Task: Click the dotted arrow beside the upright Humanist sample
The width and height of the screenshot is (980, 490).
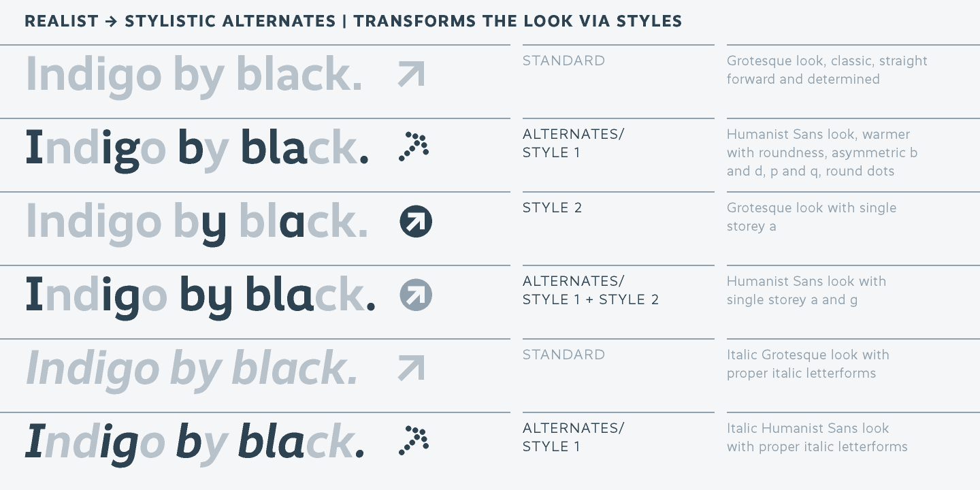Action: pos(414,146)
